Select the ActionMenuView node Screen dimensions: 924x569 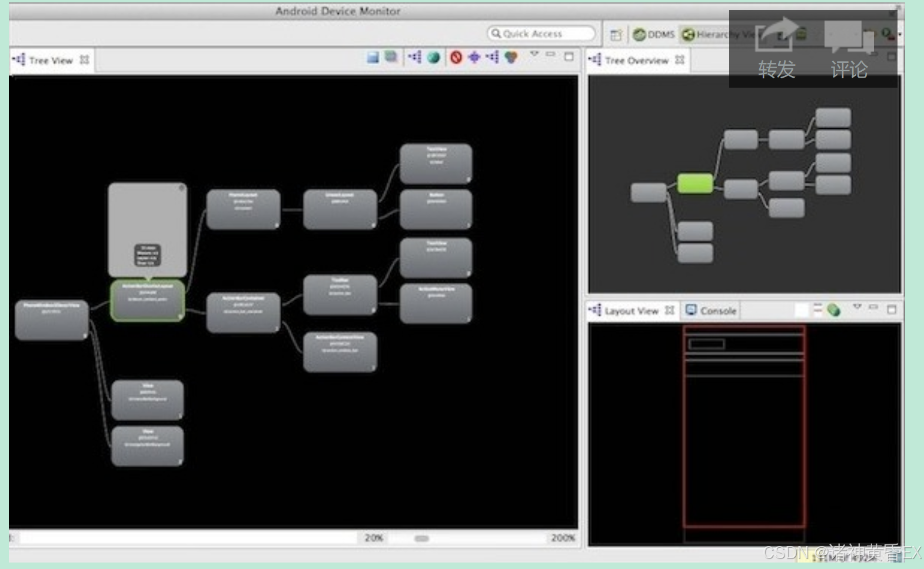tap(436, 304)
